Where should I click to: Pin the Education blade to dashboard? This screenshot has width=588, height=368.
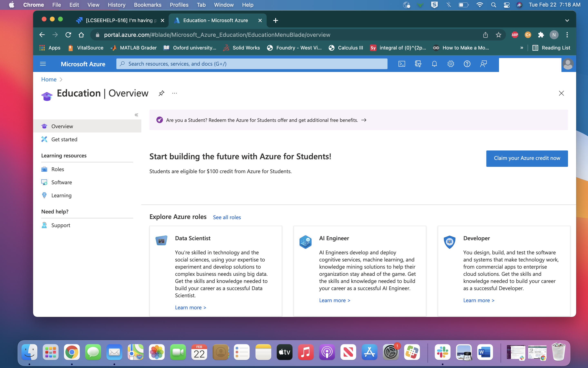(161, 93)
